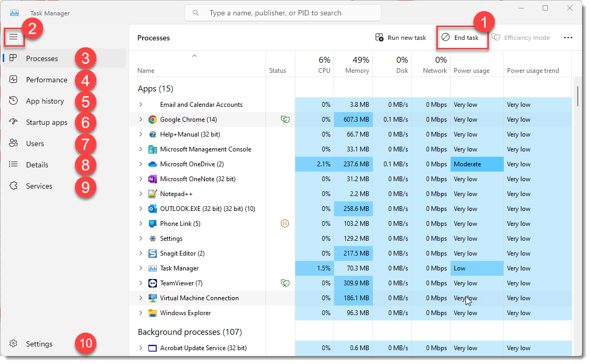The image size is (590, 364).
Task: Open the Performance panel icon
Action: [x=13, y=79]
